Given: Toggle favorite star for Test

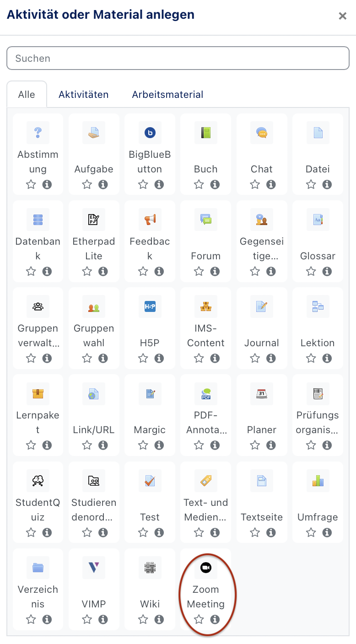Looking at the screenshot, I should coord(143,532).
